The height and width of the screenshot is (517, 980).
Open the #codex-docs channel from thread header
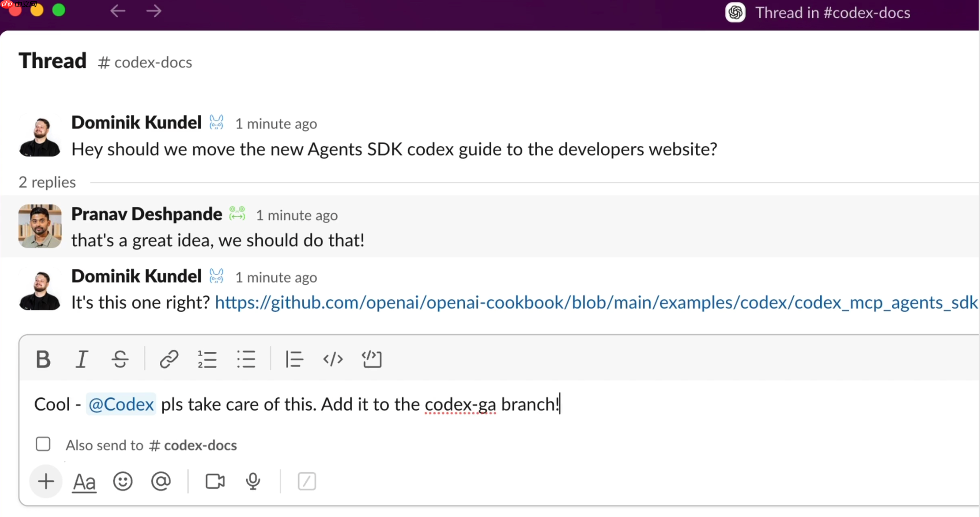click(145, 62)
